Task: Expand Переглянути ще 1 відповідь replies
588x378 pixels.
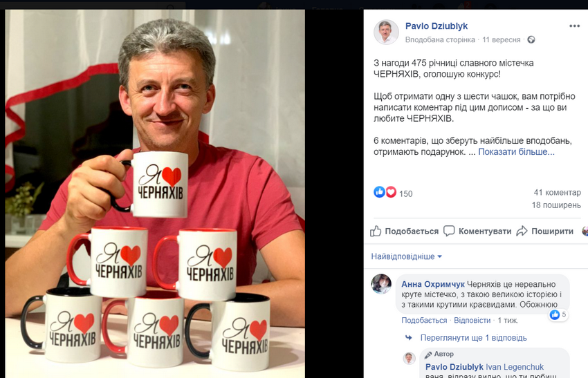Action: tap(473, 337)
